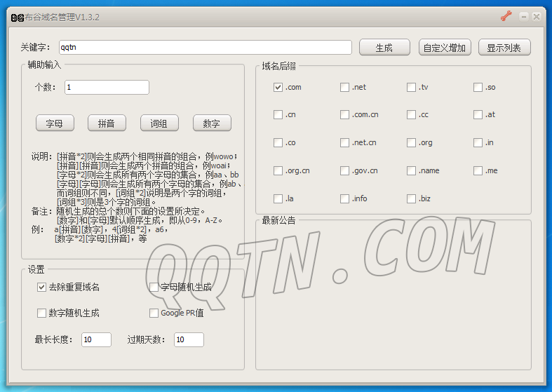This screenshot has width=552, height=392.
Task: Enable Google PR值 checkbox
Action: 154,313
